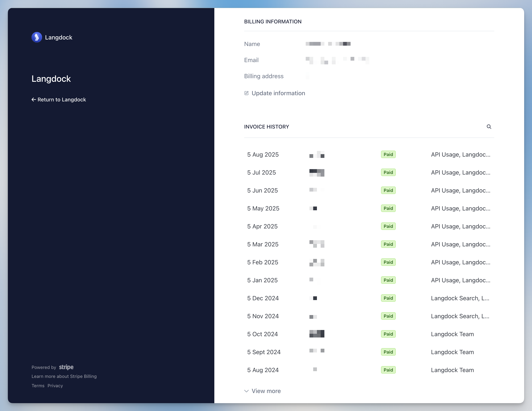Open the 5 Jun 2025 invoice
This screenshot has height=411, width=532.
click(x=369, y=190)
